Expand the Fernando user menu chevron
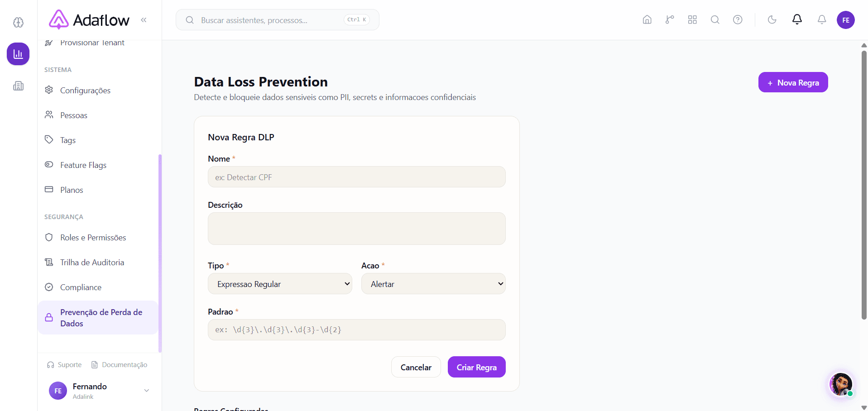This screenshot has width=868, height=411. pos(146,391)
